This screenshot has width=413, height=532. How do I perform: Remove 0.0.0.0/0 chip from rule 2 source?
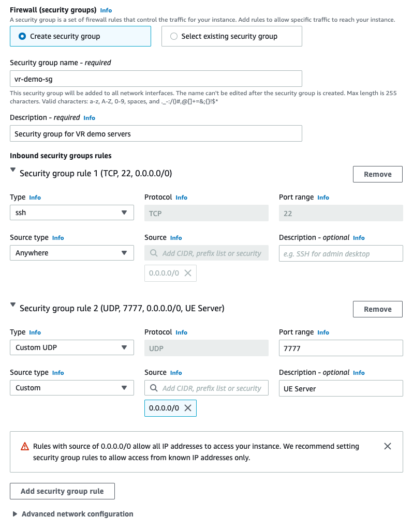pos(188,408)
